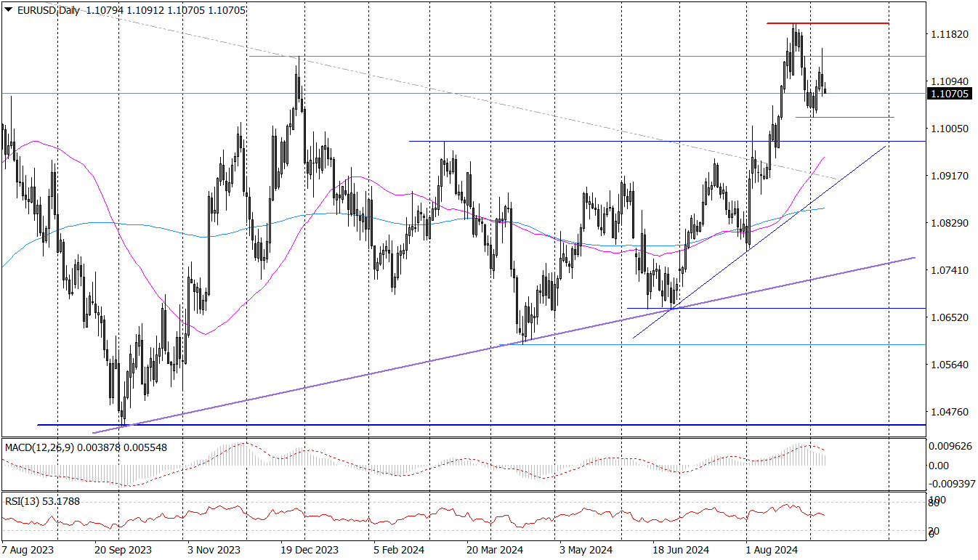Viewport: 978px width, 560px height.
Task: Click the MACD(12,26,9) indicator label
Action: pyautogui.click(x=39, y=447)
